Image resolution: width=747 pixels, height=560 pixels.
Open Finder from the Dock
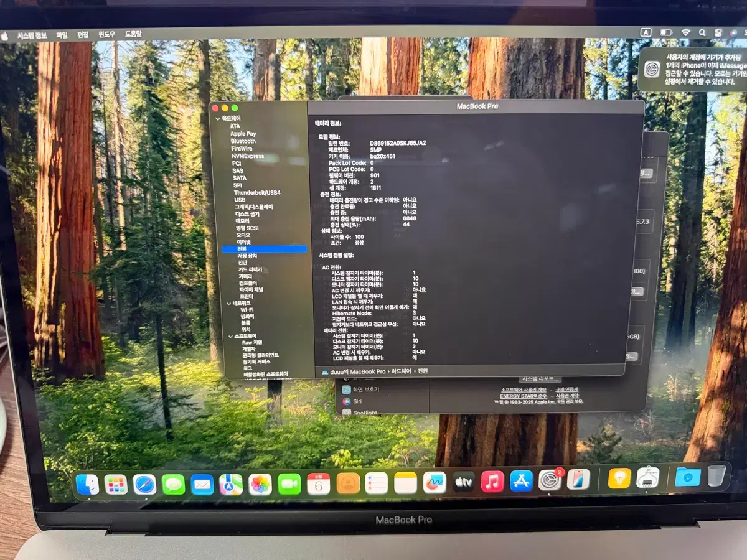[x=87, y=483]
